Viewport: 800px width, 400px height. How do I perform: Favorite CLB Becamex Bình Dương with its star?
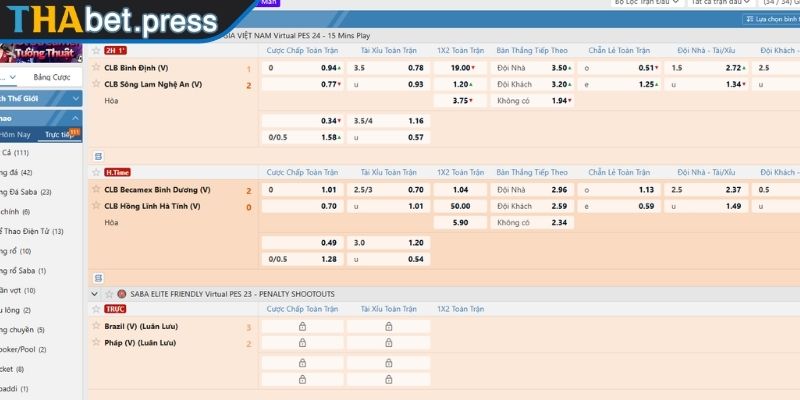(x=96, y=190)
